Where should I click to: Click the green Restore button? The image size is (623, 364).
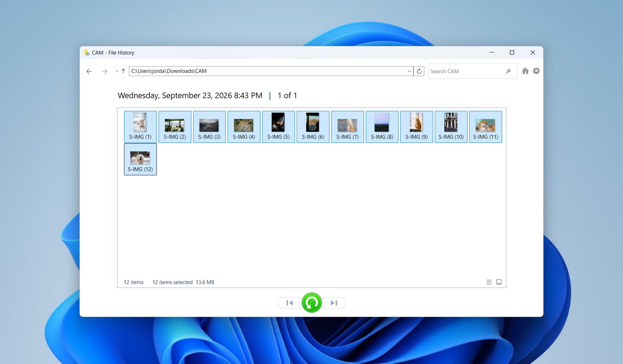312,302
